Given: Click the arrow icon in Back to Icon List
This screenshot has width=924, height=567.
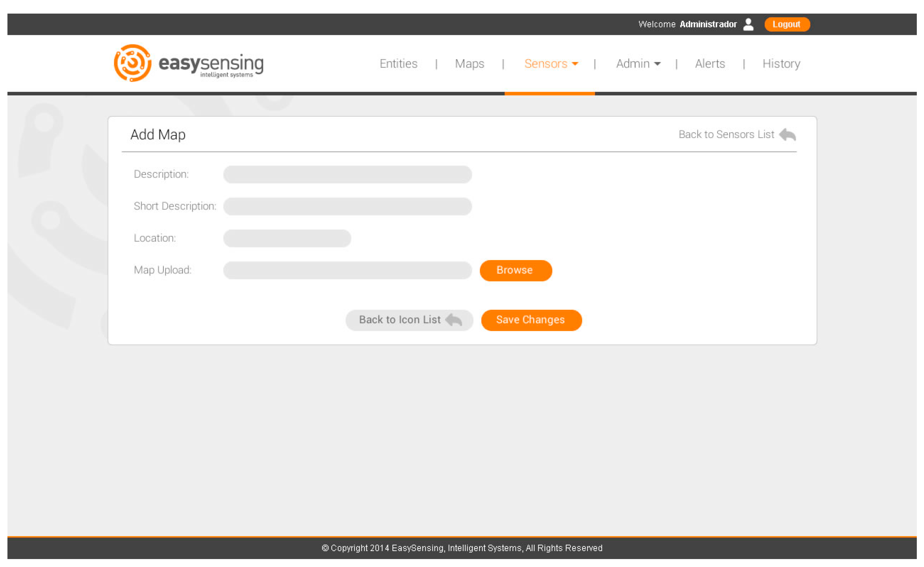Looking at the screenshot, I should coord(453,320).
